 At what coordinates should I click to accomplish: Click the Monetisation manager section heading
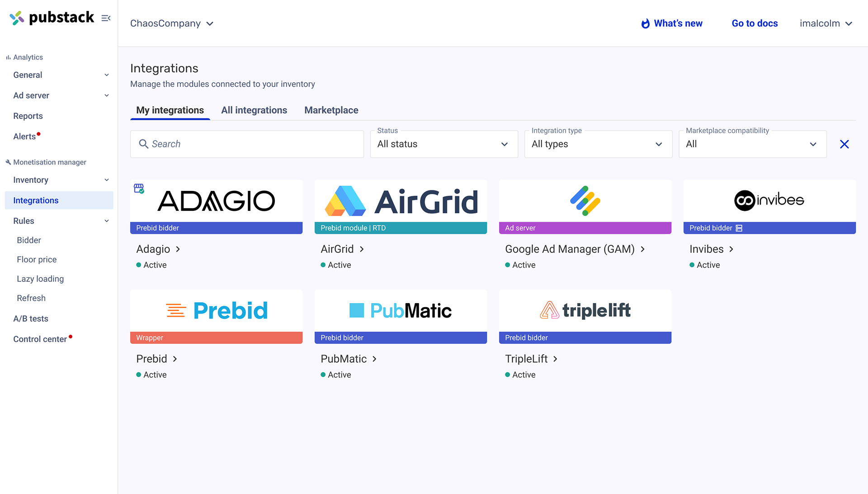coord(46,162)
